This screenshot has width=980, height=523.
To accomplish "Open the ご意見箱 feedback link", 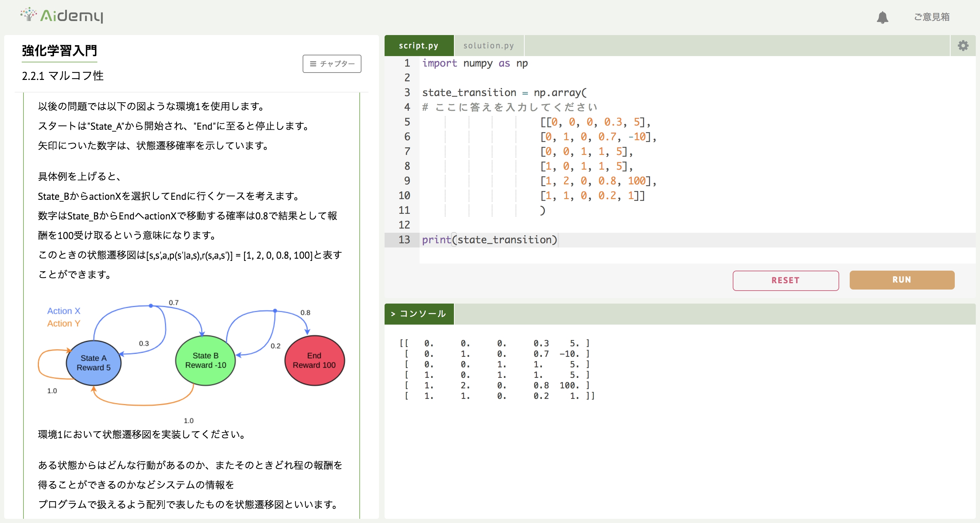I will (x=932, y=17).
